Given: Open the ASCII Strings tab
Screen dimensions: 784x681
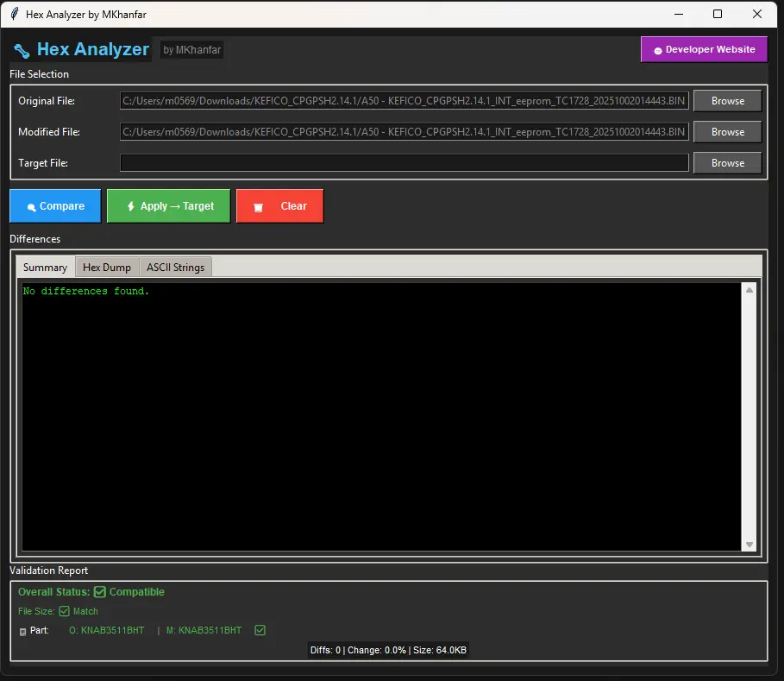Looking at the screenshot, I should (x=175, y=268).
